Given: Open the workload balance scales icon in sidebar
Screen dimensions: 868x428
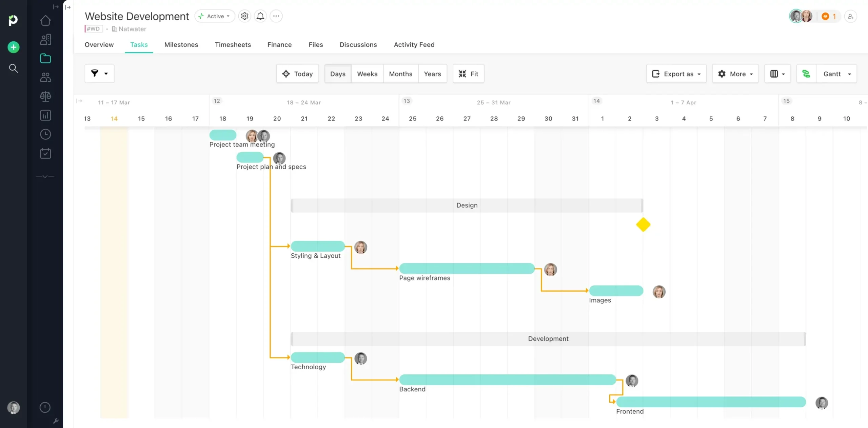Looking at the screenshot, I should click(45, 96).
